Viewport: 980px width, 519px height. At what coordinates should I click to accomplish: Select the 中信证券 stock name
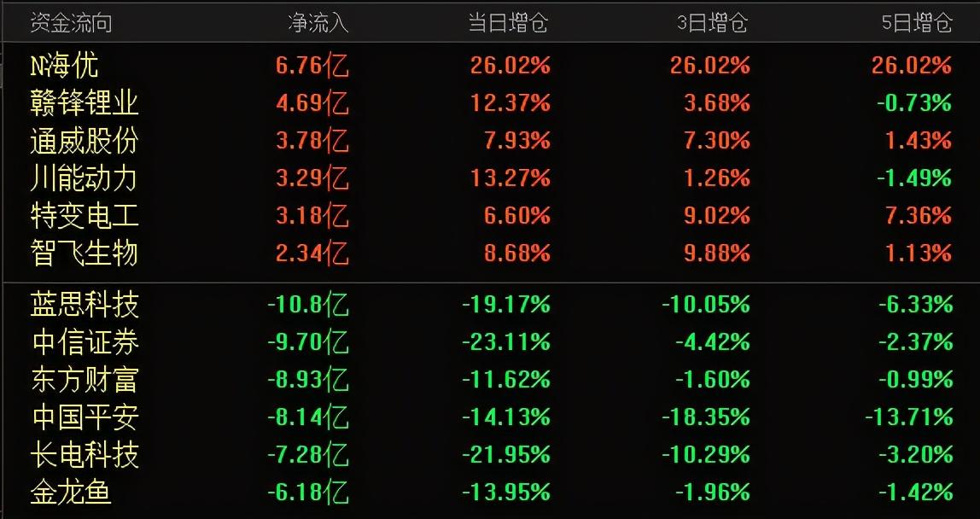[x=85, y=342]
